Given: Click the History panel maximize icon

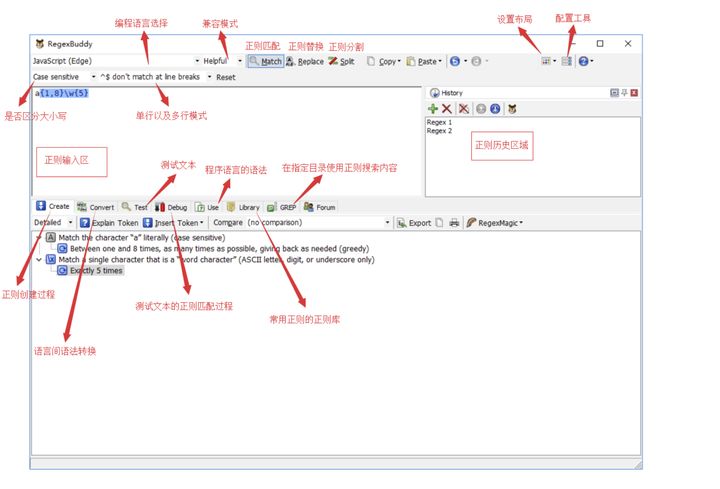Looking at the screenshot, I should coord(614,93).
